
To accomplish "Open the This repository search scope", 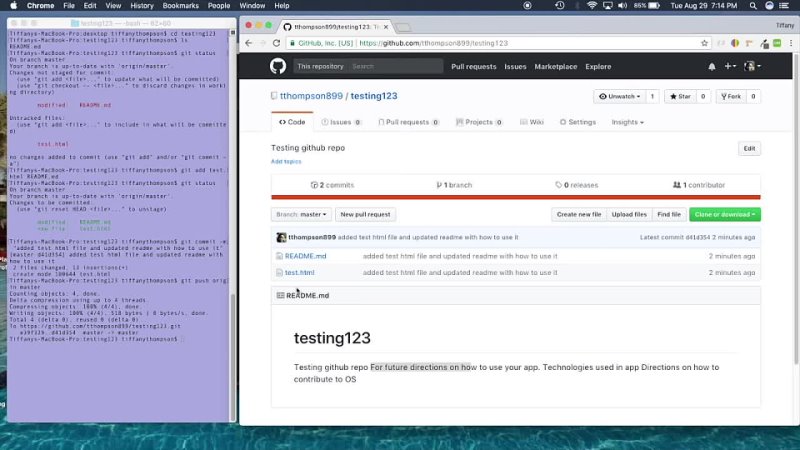I will 320,66.
